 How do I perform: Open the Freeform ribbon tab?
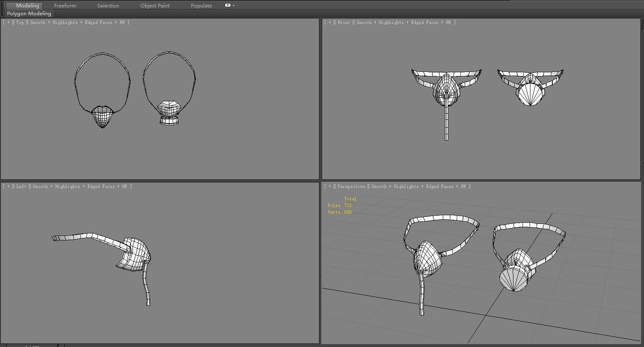[x=65, y=5]
